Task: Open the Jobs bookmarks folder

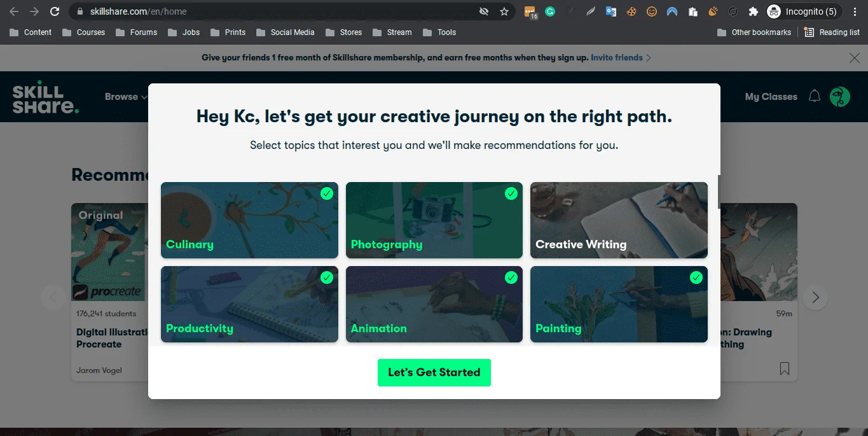Action: coord(184,32)
